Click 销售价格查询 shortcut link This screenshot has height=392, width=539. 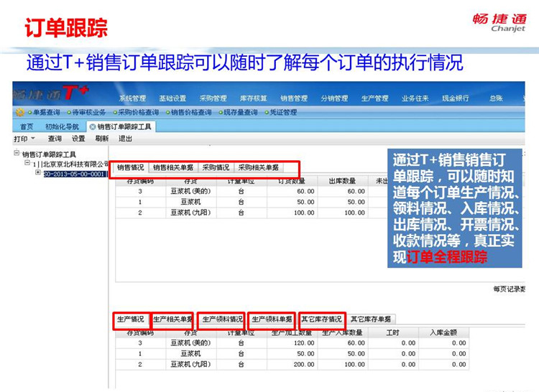click(191, 112)
